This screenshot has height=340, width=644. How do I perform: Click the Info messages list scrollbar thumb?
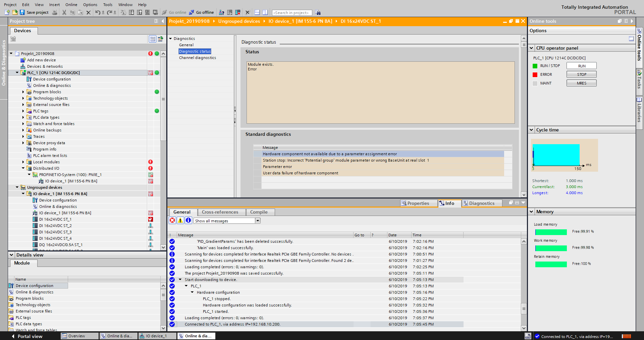pyautogui.click(x=524, y=309)
